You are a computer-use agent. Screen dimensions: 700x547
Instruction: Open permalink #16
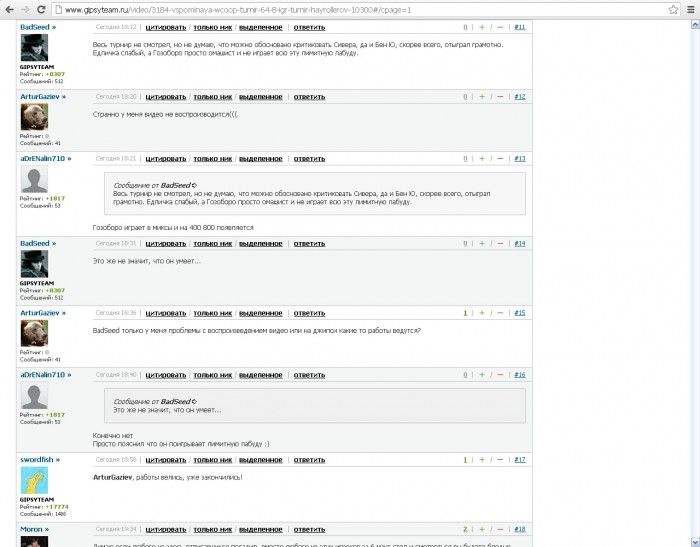point(520,375)
